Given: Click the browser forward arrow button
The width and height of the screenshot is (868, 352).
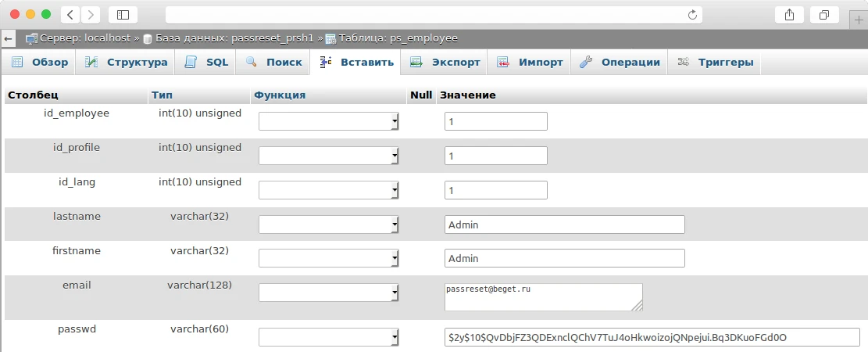Looking at the screenshot, I should click(91, 14).
